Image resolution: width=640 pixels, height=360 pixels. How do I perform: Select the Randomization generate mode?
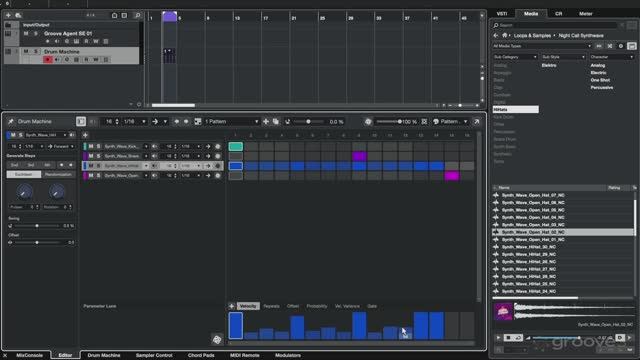58,174
